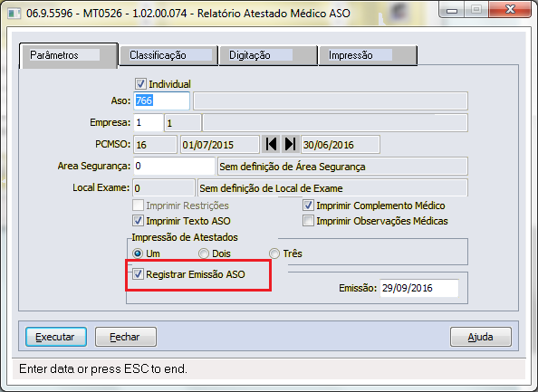The width and height of the screenshot is (538, 392).
Task: Click the second Empresa code field
Action: pos(183,122)
